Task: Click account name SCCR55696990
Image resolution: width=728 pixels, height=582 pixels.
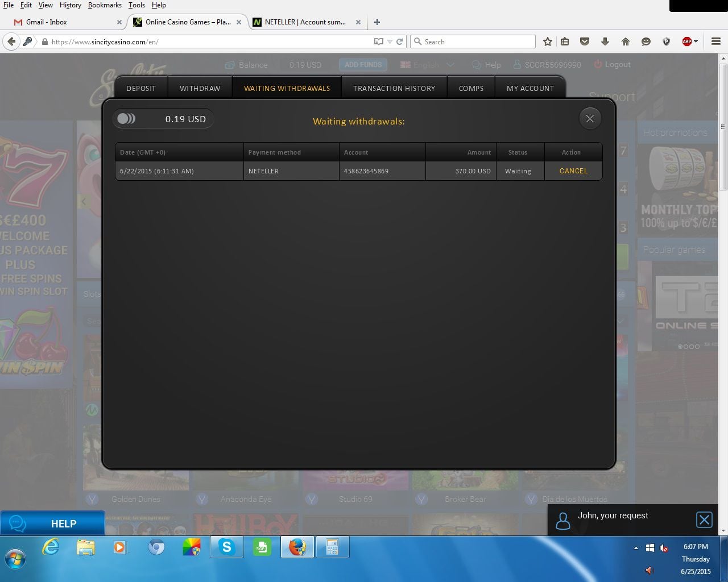Action: click(x=547, y=65)
